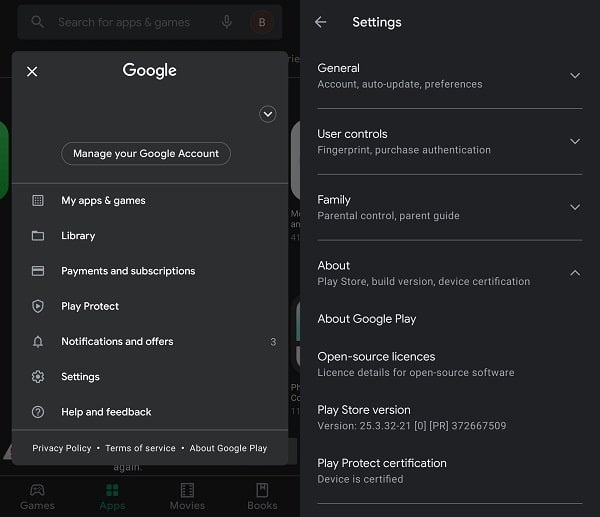This screenshot has height=517, width=600.
Task: Focus the Search for apps & games field
Action: (x=150, y=22)
